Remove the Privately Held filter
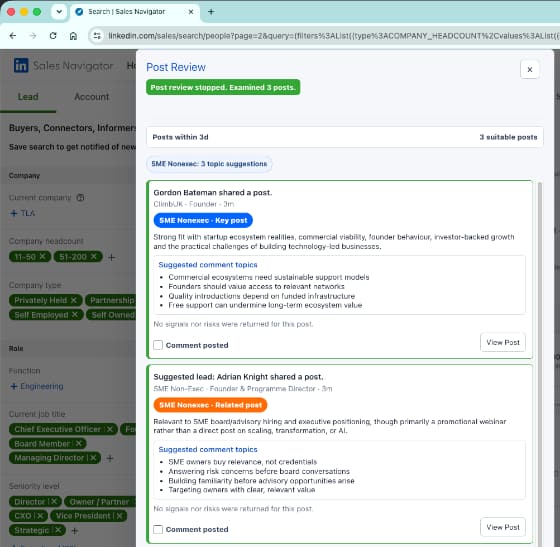 coord(74,300)
